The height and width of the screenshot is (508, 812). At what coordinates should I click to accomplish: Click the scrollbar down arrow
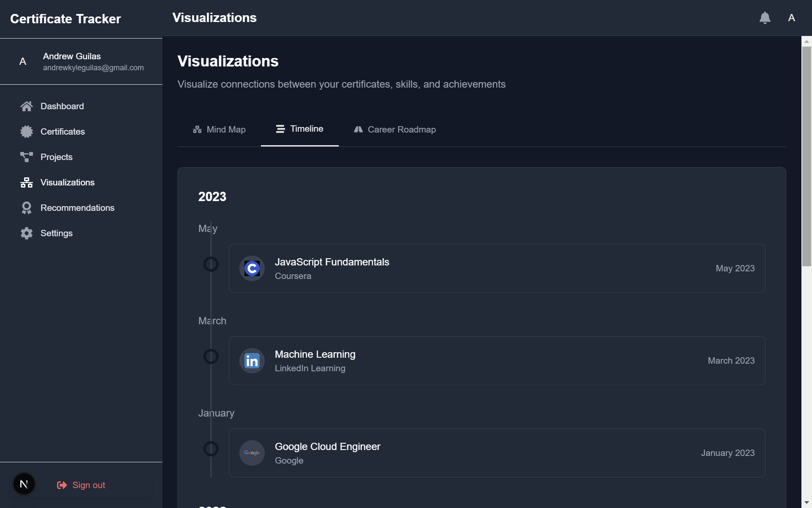807,502
